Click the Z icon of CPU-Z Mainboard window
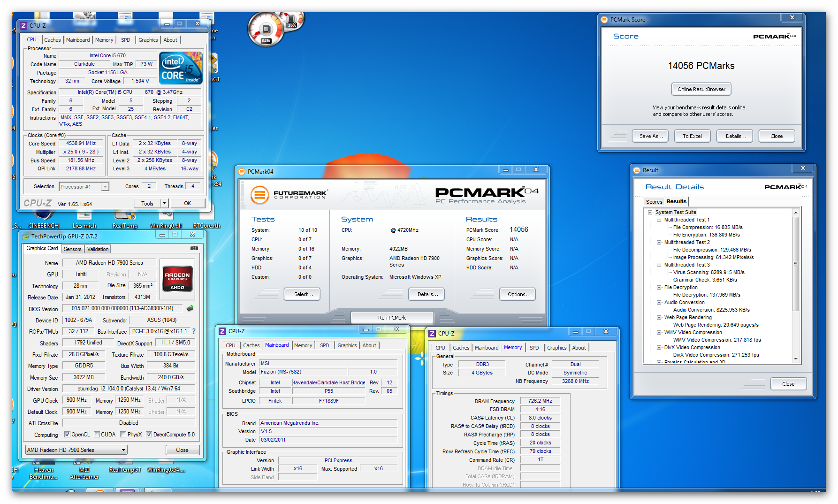The height and width of the screenshot is (504, 838). [222, 331]
